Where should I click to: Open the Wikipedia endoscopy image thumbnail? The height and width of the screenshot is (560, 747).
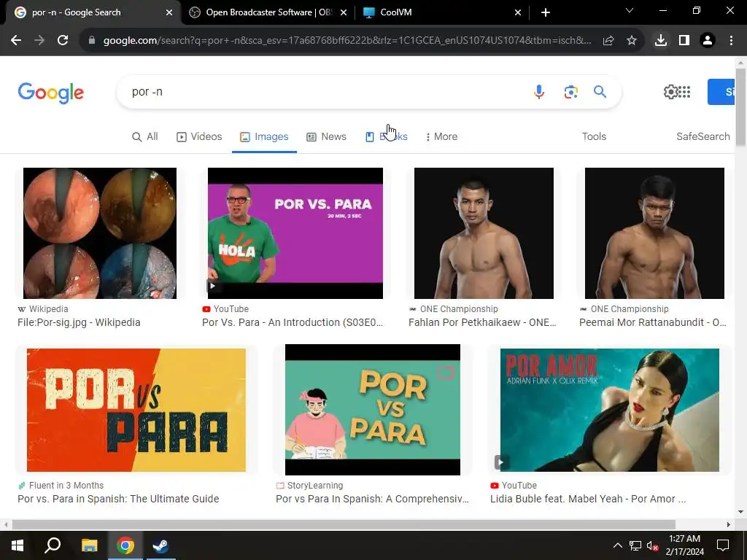pyautogui.click(x=99, y=233)
